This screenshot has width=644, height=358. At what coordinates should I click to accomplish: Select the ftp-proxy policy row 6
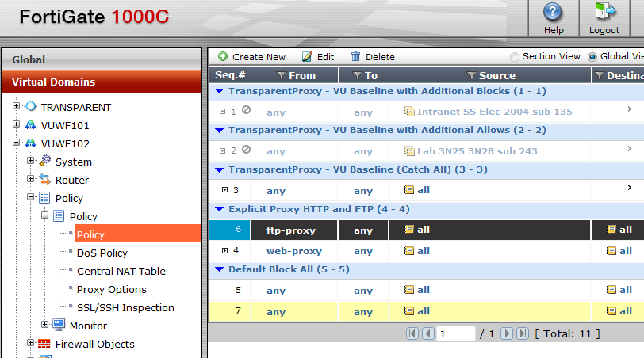click(x=427, y=230)
